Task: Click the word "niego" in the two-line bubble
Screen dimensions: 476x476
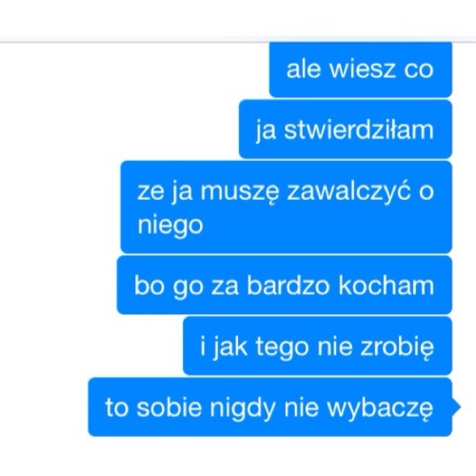Action: 170,226
